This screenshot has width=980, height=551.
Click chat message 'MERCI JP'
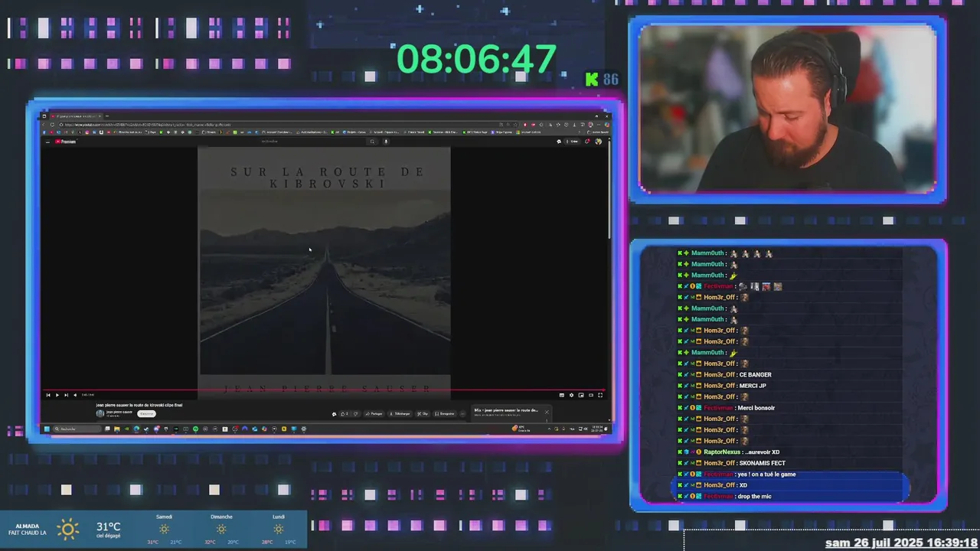click(x=753, y=386)
